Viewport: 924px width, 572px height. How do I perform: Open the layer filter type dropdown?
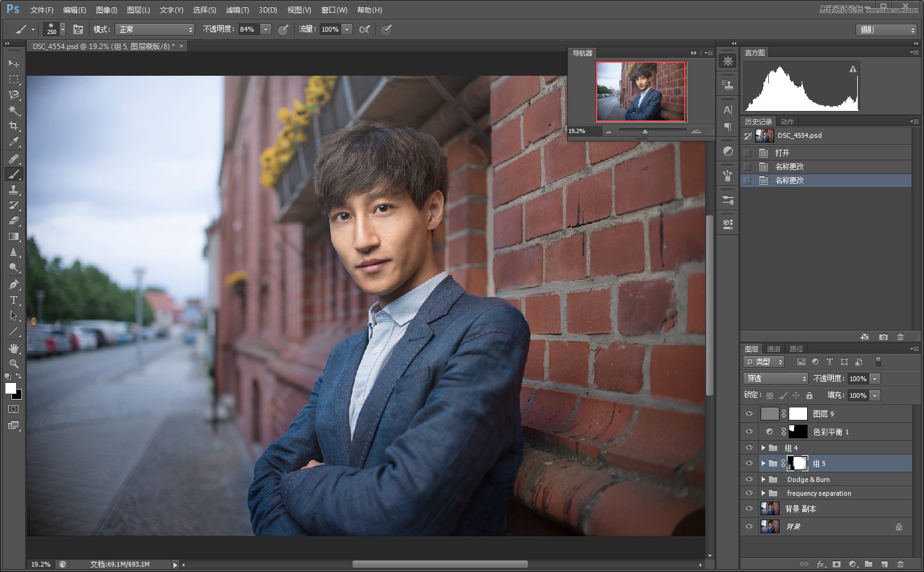point(764,361)
